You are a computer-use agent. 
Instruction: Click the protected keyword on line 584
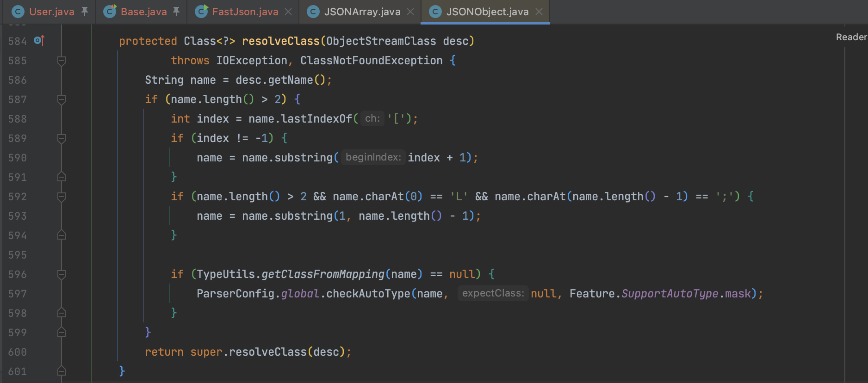click(x=148, y=41)
